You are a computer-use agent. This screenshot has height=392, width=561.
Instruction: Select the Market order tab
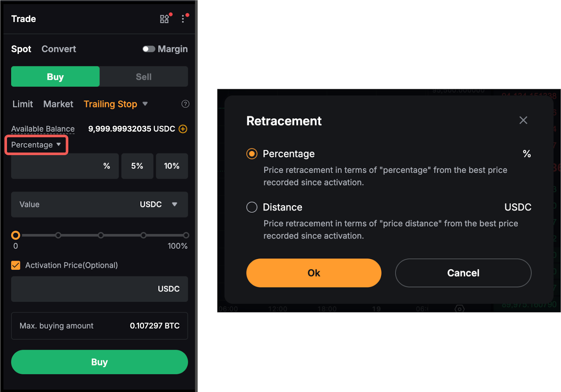coord(58,104)
